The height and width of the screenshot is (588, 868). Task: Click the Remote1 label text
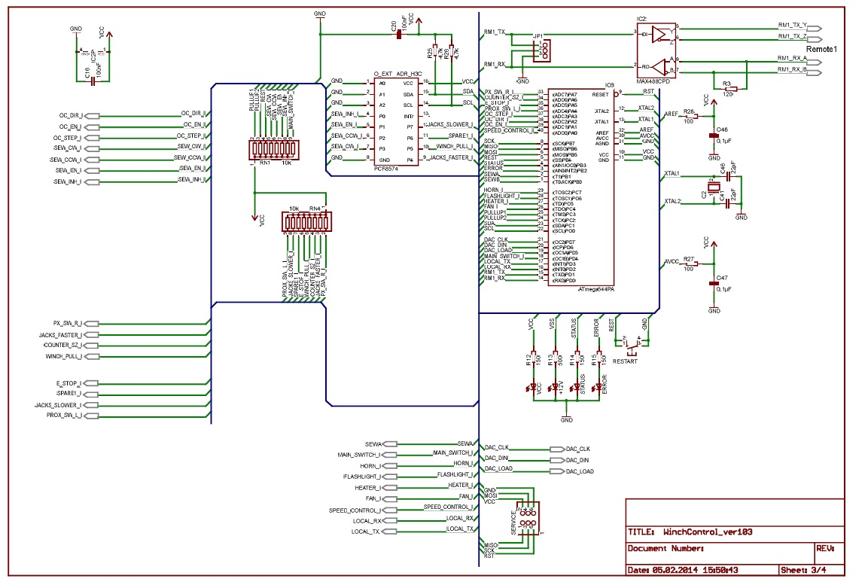(821, 49)
